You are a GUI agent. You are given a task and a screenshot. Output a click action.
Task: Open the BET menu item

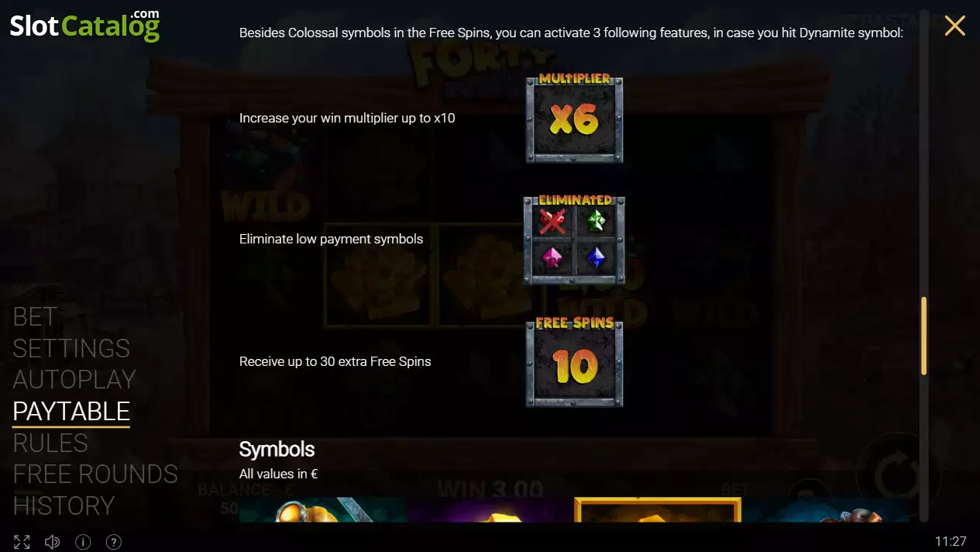[35, 316]
